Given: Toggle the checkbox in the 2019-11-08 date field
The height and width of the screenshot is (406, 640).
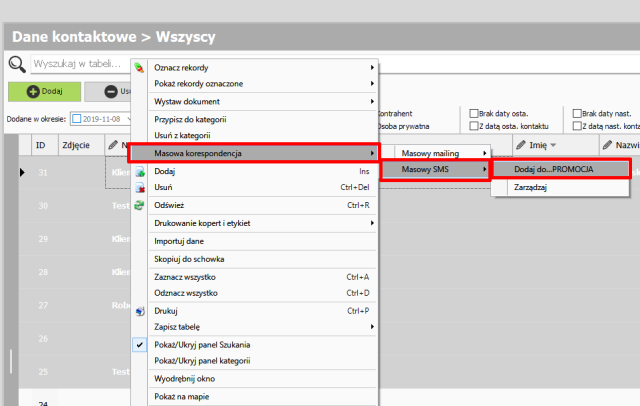Looking at the screenshot, I should [77, 119].
